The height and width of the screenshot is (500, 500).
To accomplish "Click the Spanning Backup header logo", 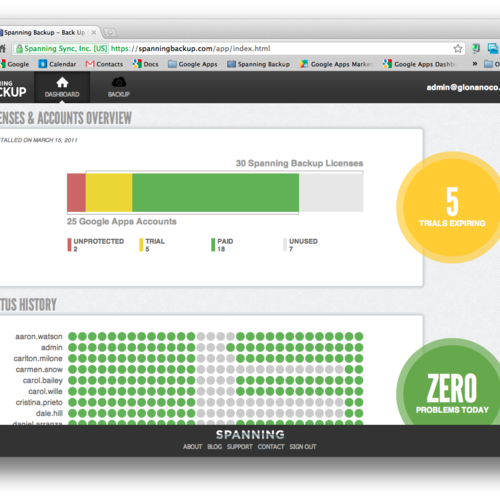I will tap(13, 89).
